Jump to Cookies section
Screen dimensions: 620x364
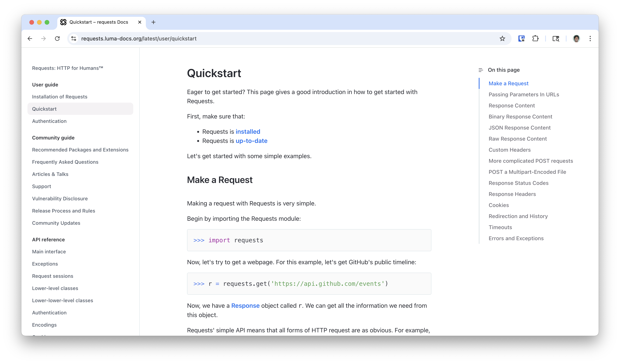tap(498, 205)
